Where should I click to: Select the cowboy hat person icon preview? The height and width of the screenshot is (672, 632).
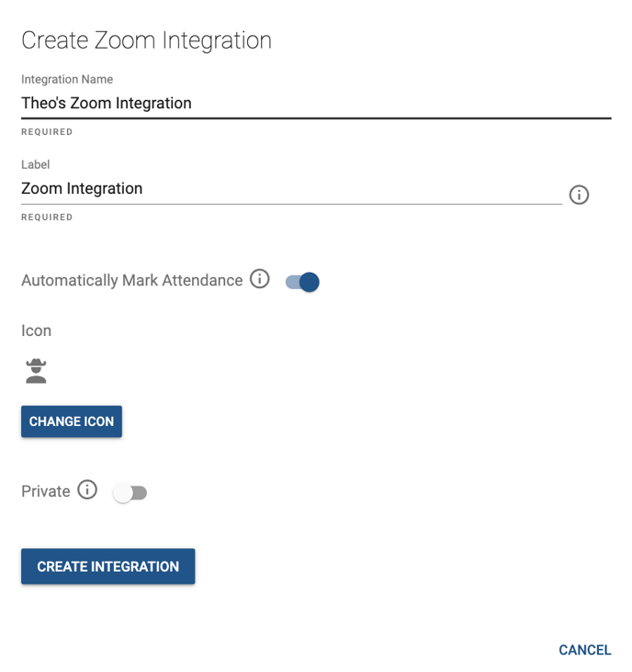(36, 371)
